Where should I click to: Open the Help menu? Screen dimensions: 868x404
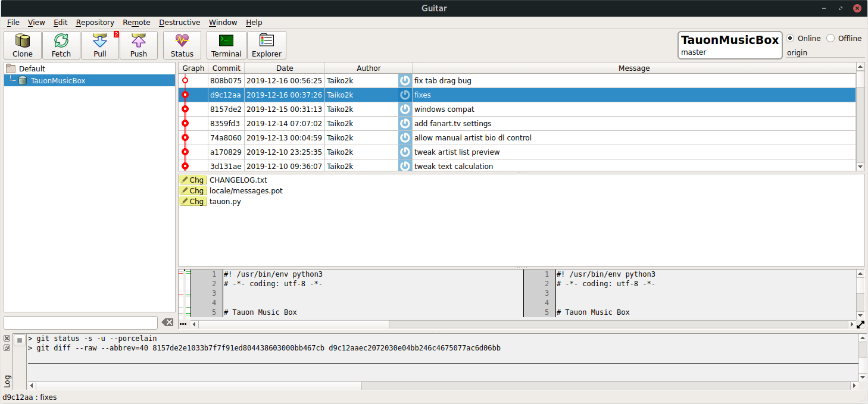pos(254,22)
